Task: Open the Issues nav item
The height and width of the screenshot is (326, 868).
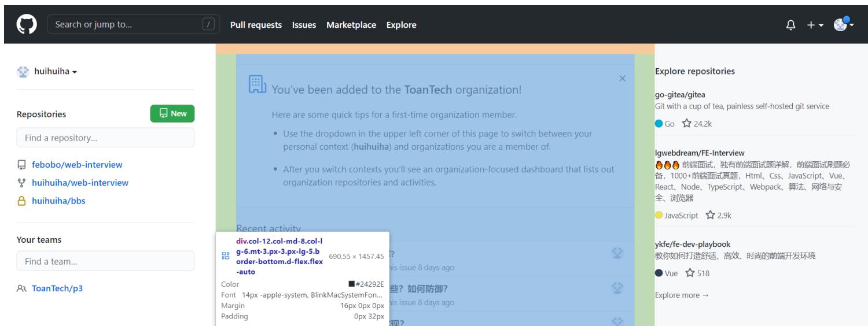Action: tap(304, 25)
